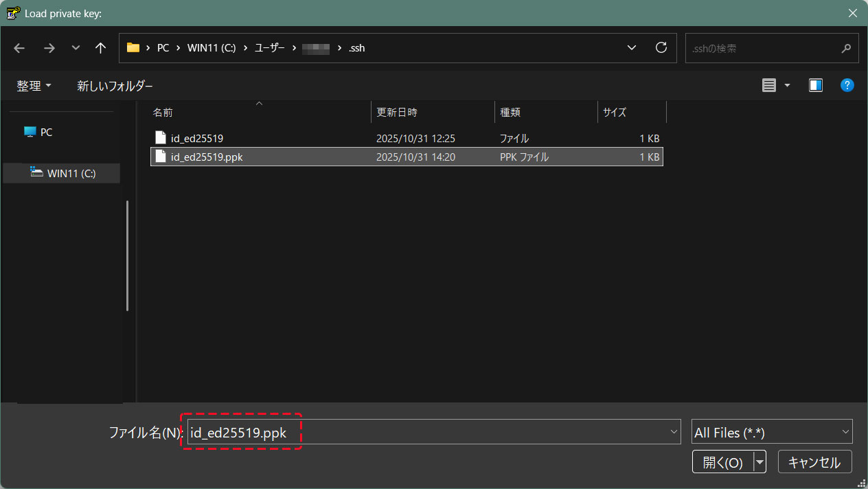Screen dimensions: 868x489
Task: Open the 整理 menu
Action: 34,86
